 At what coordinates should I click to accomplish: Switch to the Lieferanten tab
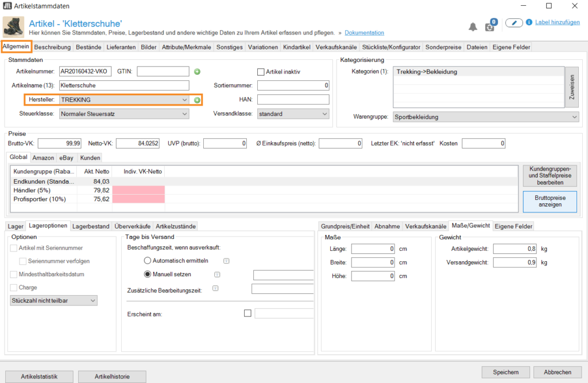click(x=106, y=47)
